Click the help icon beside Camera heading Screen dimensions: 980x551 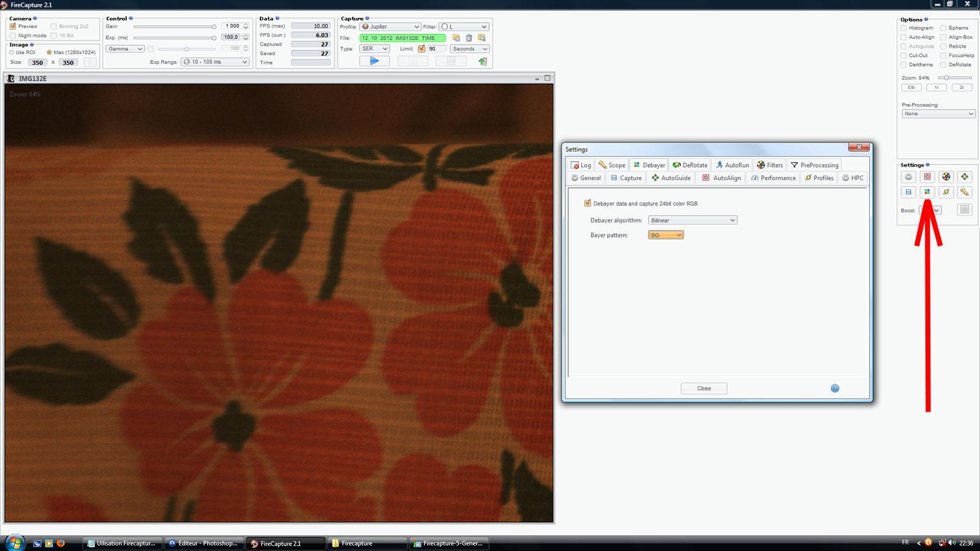click(35, 18)
